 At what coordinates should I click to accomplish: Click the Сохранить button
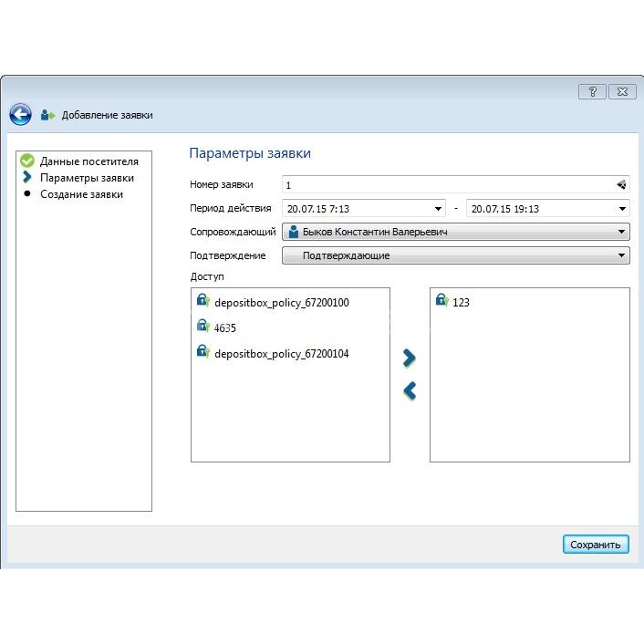pos(596,545)
